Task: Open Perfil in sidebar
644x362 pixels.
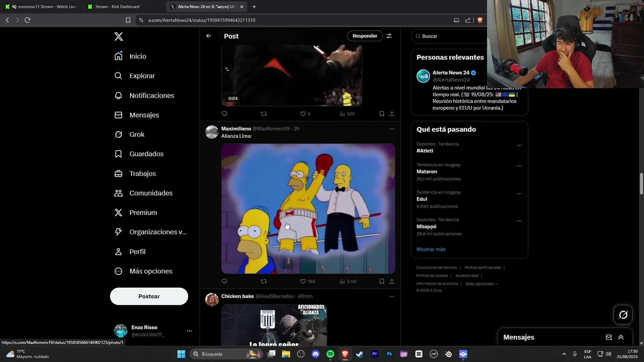Action: coord(130,251)
